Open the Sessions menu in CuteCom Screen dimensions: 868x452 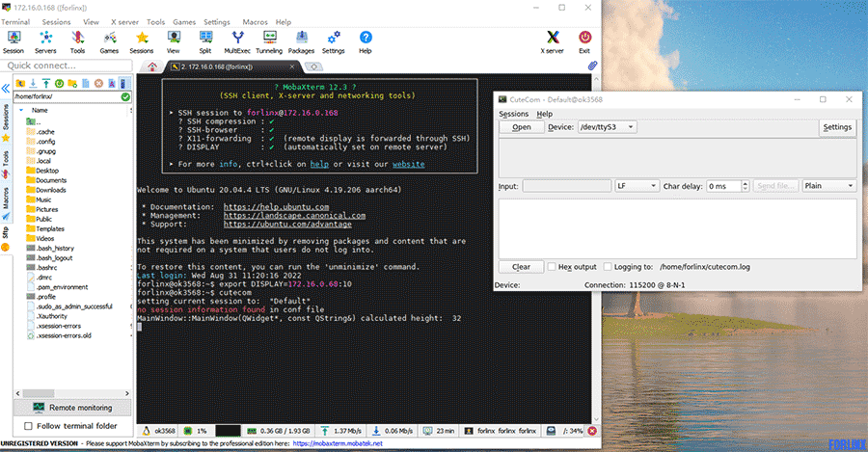(x=514, y=114)
